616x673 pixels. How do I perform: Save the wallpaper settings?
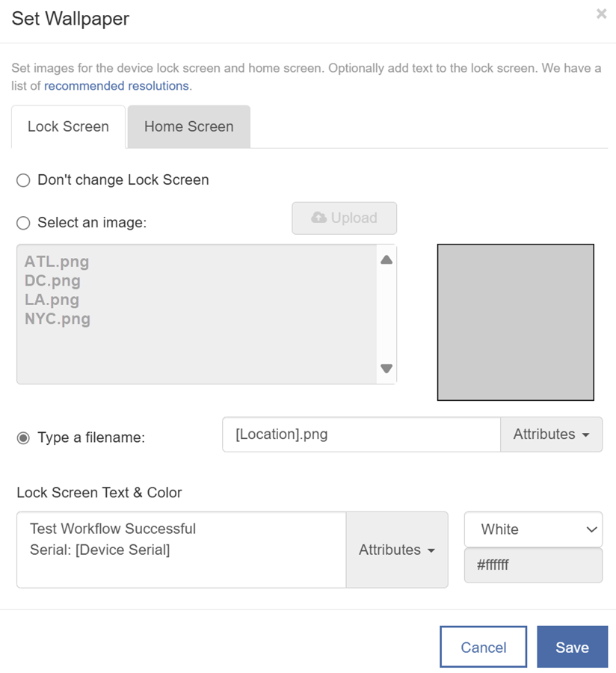pos(572,647)
